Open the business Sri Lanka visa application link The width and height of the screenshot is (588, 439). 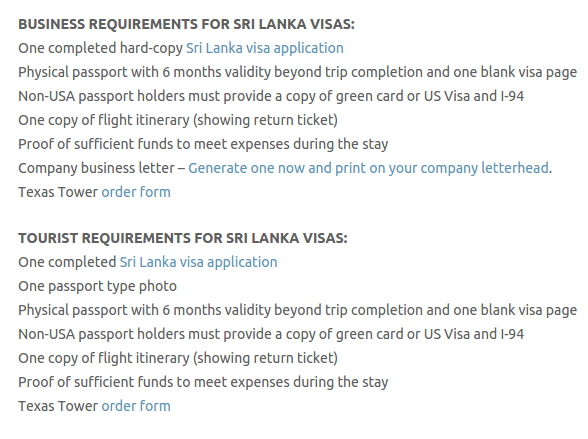coord(265,48)
